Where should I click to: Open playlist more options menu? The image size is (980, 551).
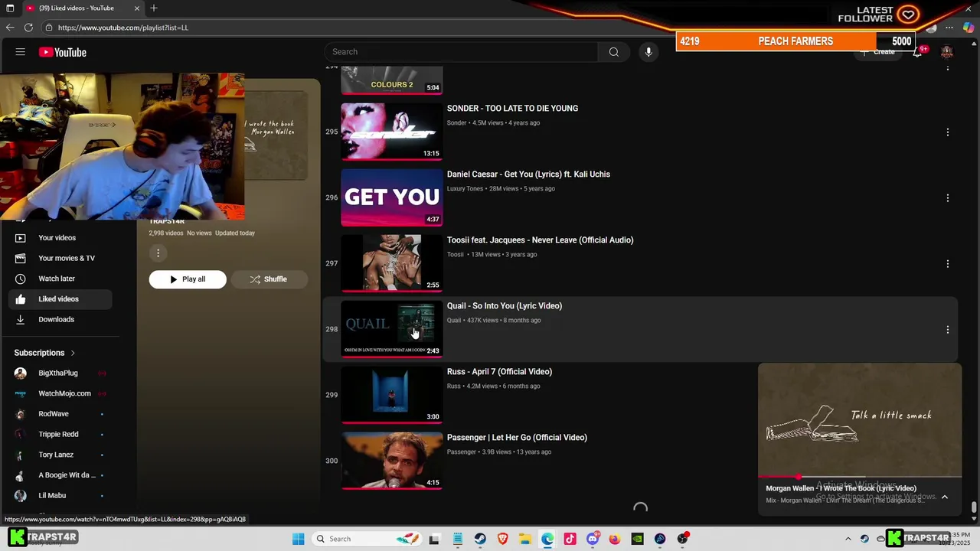[158, 253]
